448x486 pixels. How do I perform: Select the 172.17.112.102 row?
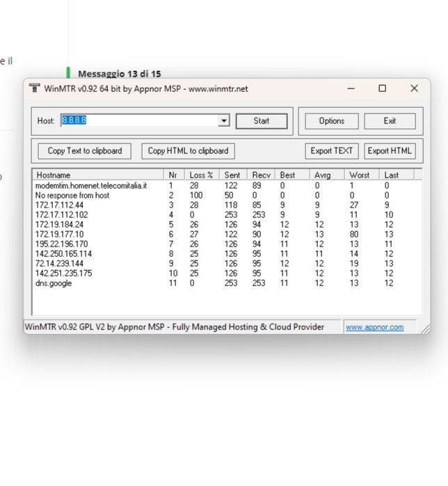click(x=227, y=214)
